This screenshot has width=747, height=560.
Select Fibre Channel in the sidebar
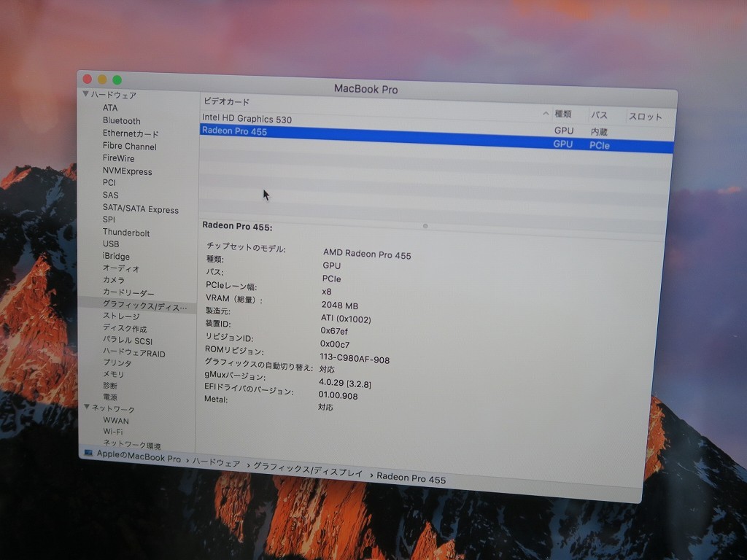pyautogui.click(x=130, y=146)
